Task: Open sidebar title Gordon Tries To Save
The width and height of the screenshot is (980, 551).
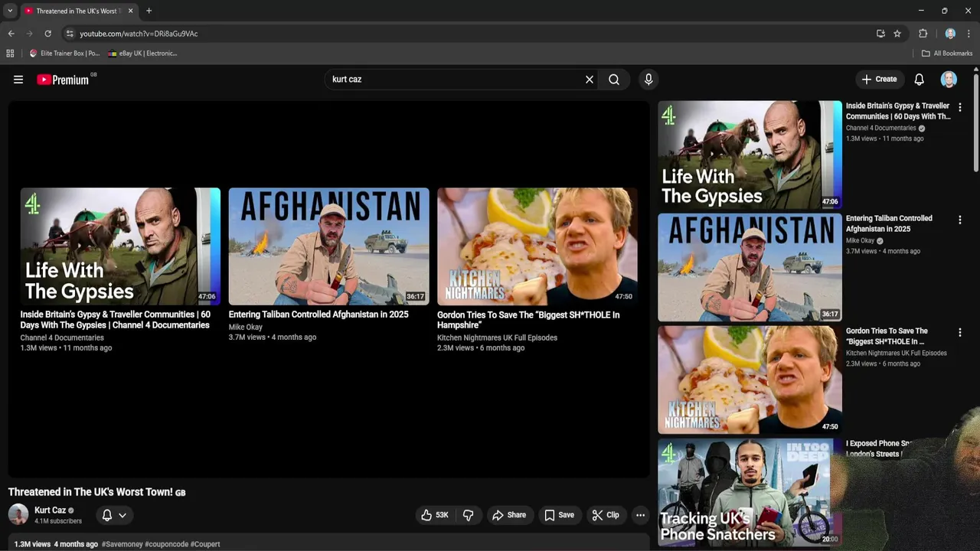Action: click(887, 336)
